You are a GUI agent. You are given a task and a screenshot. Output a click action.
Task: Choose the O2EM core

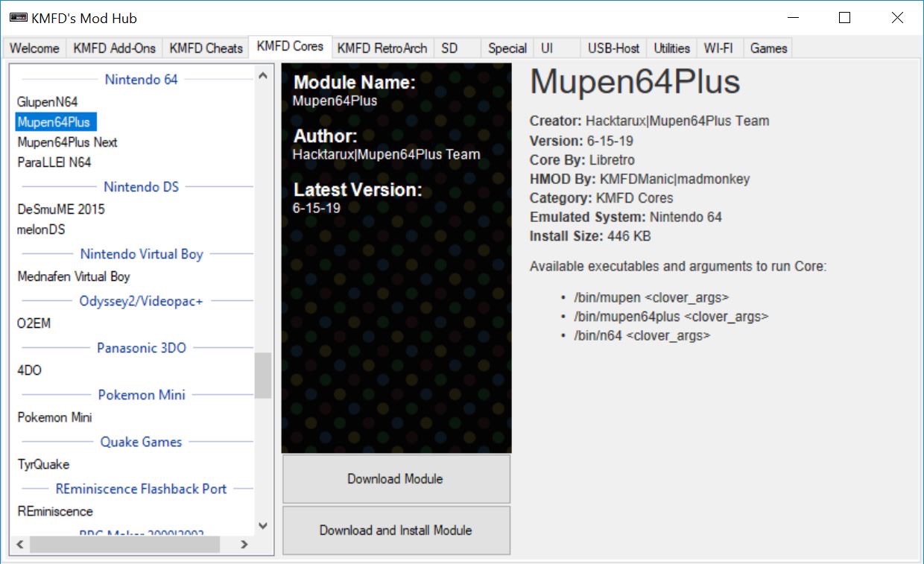click(x=34, y=323)
